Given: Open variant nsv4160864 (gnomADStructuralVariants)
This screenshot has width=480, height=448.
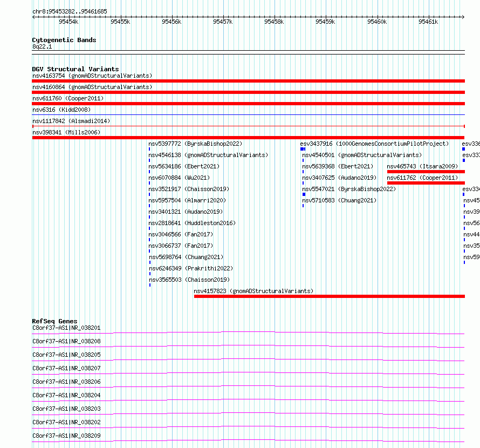Looking at the screenshot, I should click(x=92, y=87).
